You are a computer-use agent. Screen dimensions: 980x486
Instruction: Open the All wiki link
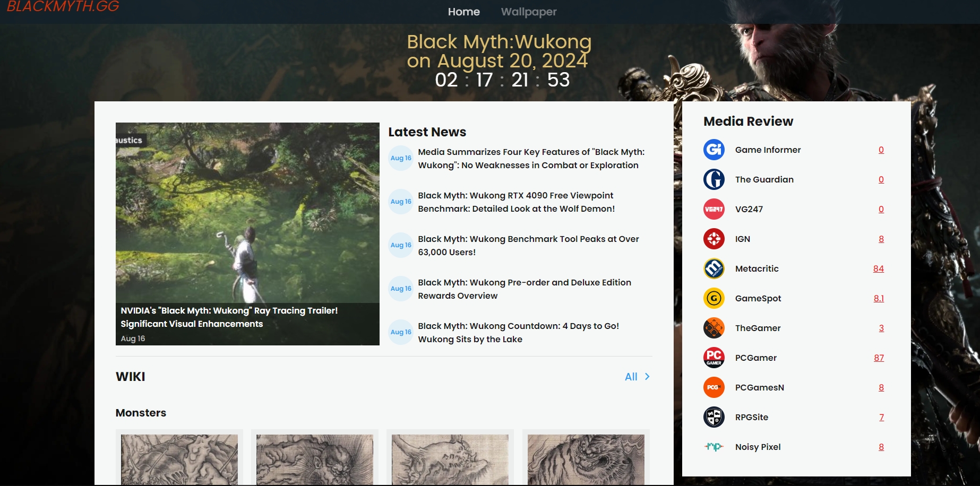[631, 377]
